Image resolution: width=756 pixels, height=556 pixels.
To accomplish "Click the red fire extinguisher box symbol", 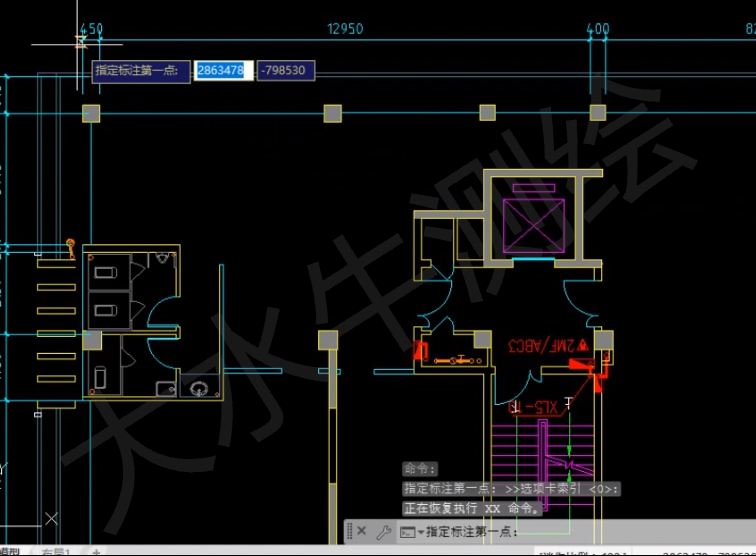I will point(421,351).
